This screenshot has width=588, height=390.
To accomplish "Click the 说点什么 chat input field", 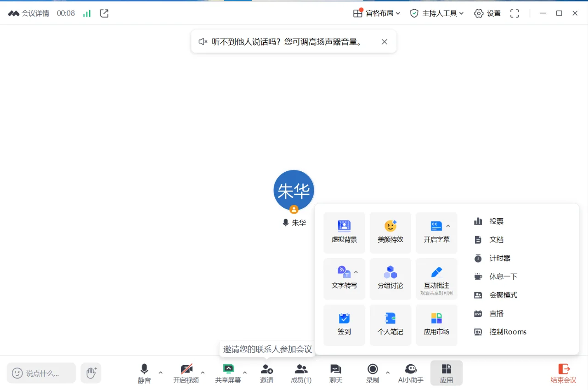I will 41,373.
